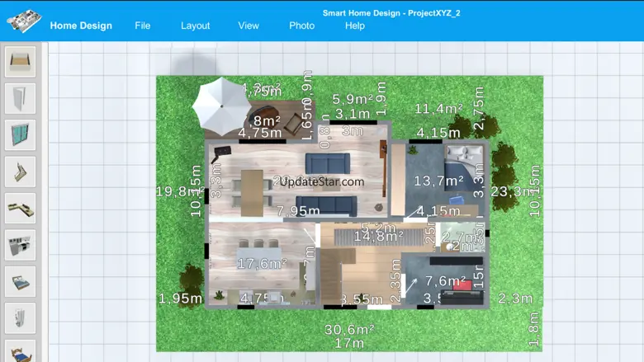Click the 7,6m² room label

pyautogui.click(x=446, y=281)
